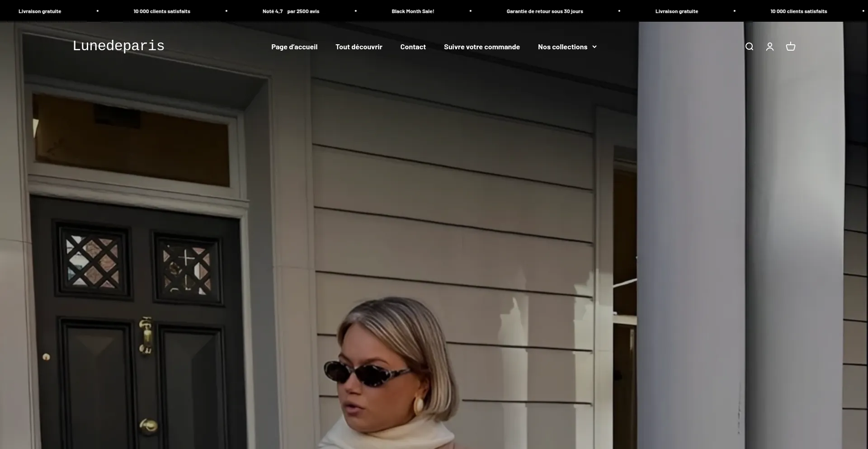Screen dimensions: 868x449
Task: Select the par 2500 avis text
Action: click(x=303, y=11)
